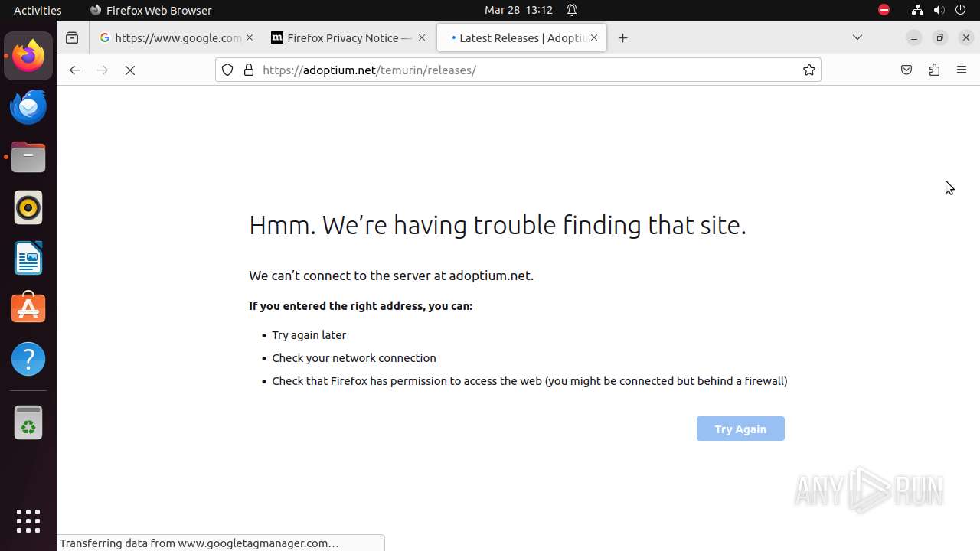Image resolution: width=980 pixels, height=551 pixels.
Task: Open the Files manager dock icon
Action: [x=28, y=157]
